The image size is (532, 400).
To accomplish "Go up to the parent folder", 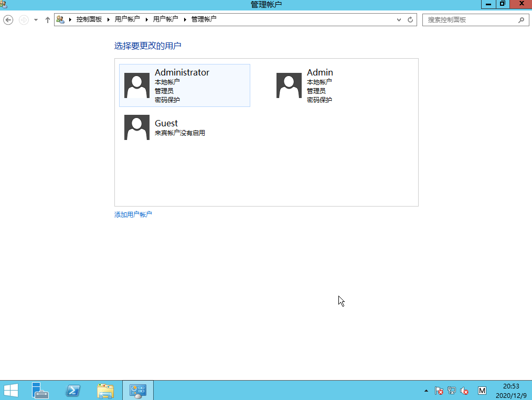I will 47,19.
